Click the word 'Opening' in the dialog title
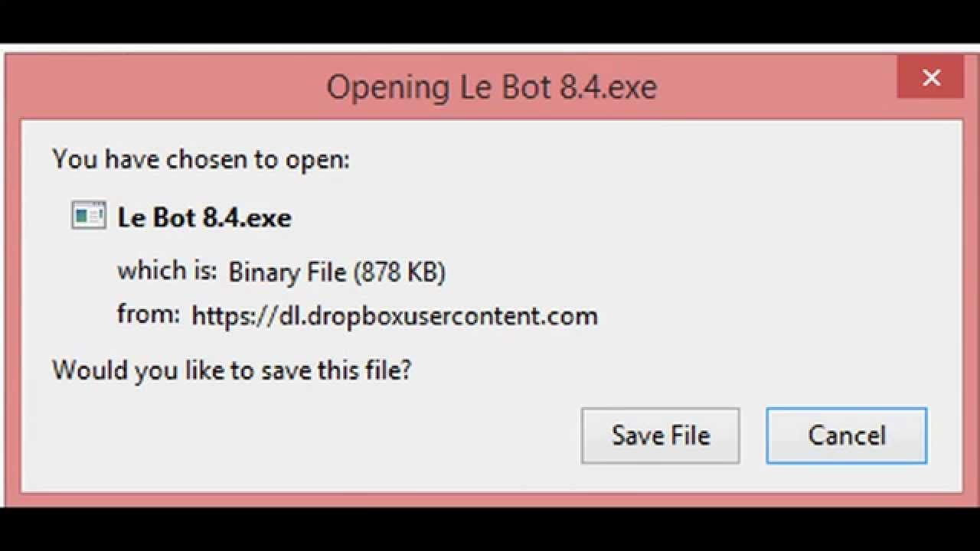This screenshot has width=980, height=551. (x=388, y=86)
